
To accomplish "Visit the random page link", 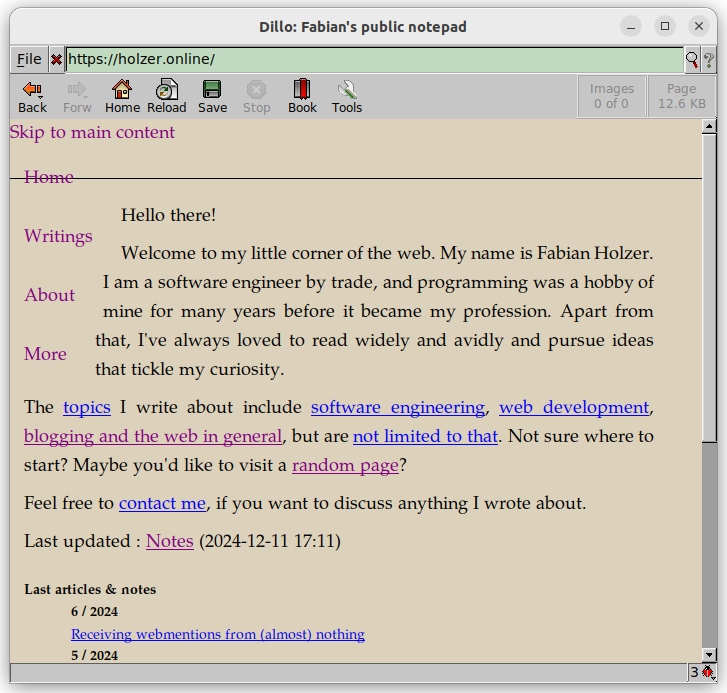I will [345, 465].
